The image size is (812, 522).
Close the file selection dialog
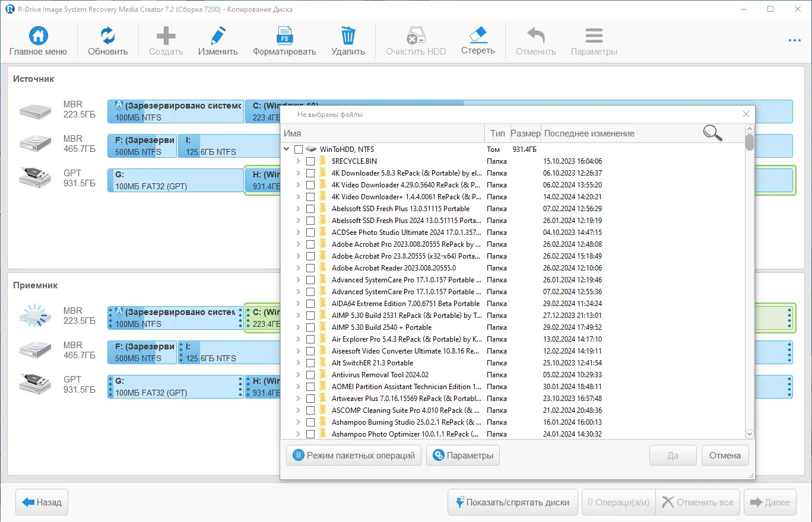746,114
